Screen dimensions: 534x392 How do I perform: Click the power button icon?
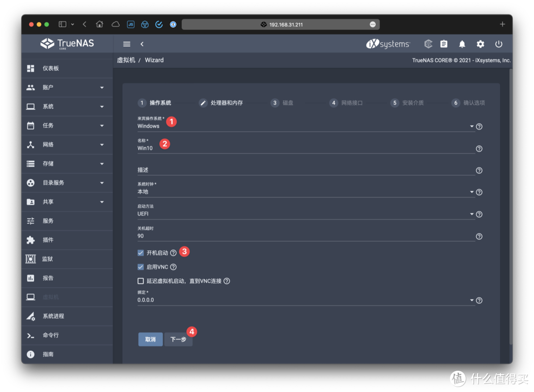pyautogui.click(x=498, y=44)
